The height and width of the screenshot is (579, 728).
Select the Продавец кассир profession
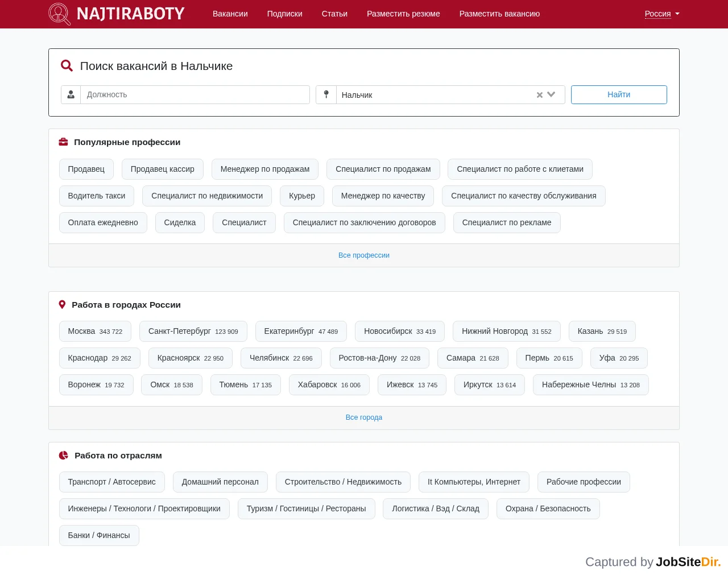coord(163,169)
